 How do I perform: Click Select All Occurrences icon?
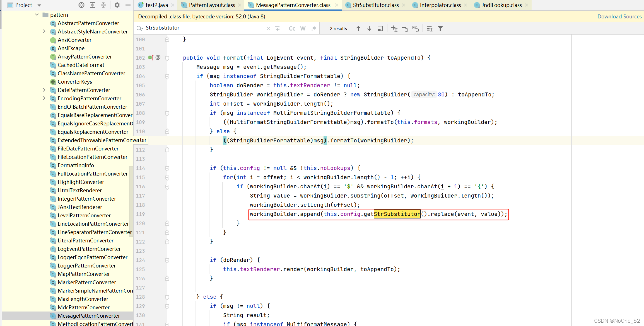tap(416, 28)
